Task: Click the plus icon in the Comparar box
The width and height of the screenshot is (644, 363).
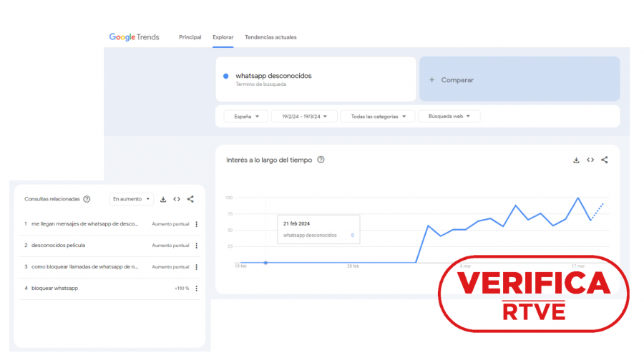Action: click(x=431, y=79)
